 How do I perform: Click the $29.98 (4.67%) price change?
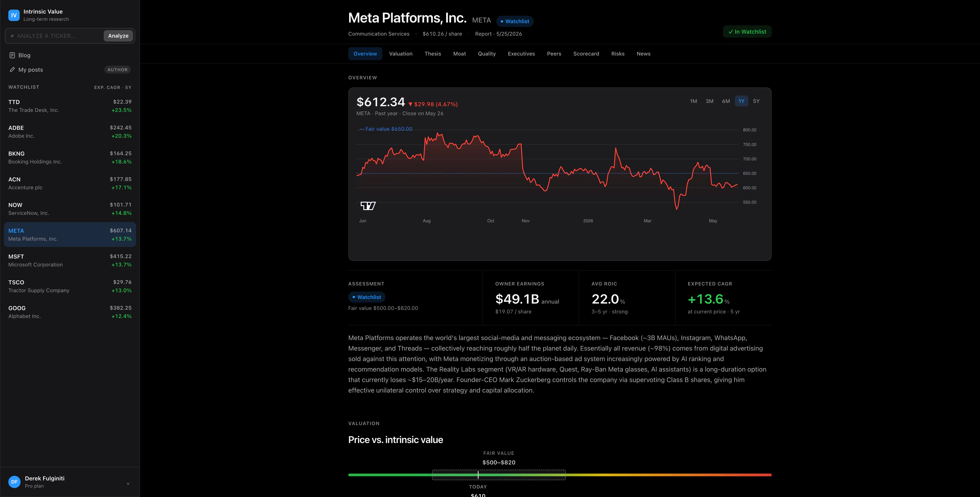(433, 104)
